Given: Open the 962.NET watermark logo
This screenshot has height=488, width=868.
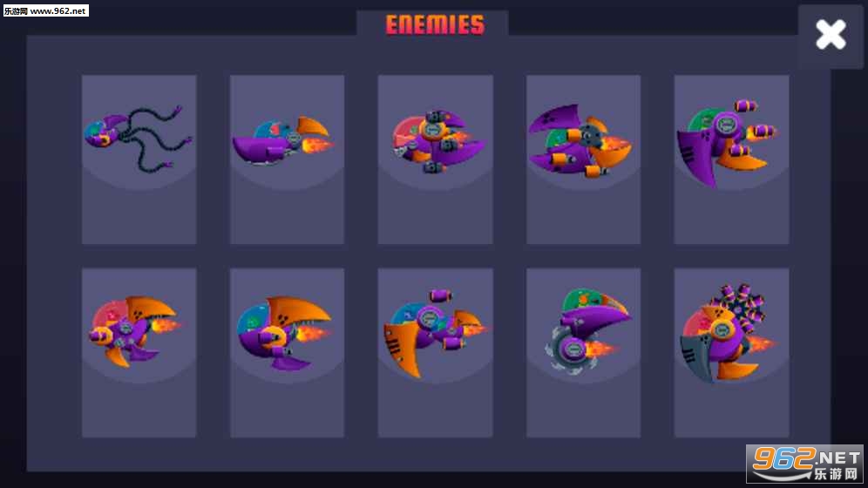Looking at the screenshot, I should [804, 464].
